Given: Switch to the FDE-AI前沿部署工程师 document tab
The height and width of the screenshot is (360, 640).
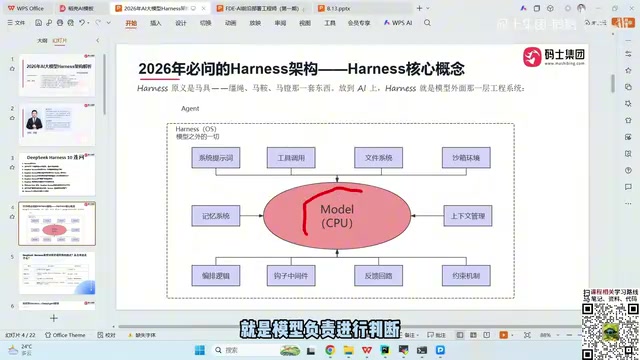Looking at the screenshot, I should pyautogui.click(x=261, y=8).
